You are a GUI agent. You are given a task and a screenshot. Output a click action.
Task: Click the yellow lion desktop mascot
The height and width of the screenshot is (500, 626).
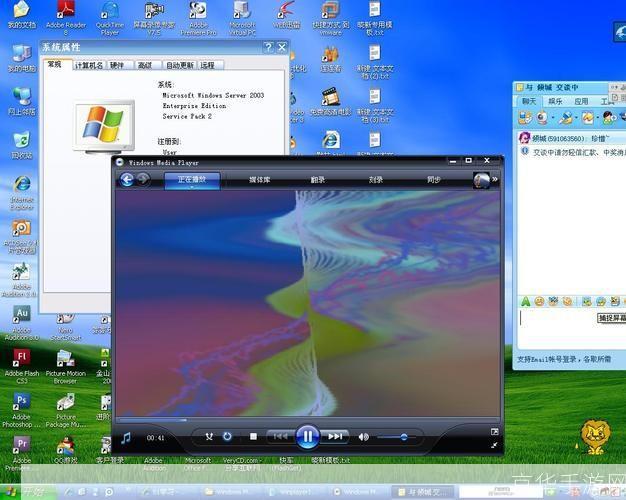click(x=595, y=437)
